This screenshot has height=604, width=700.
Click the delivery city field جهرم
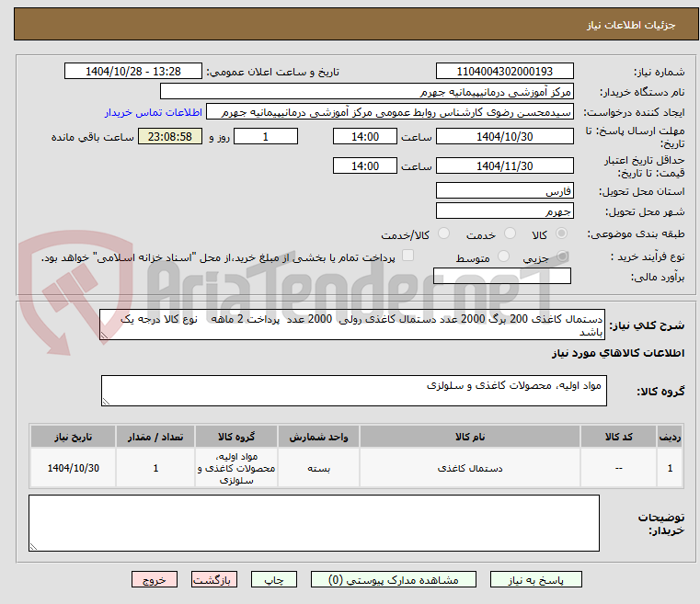pos(504,211)
